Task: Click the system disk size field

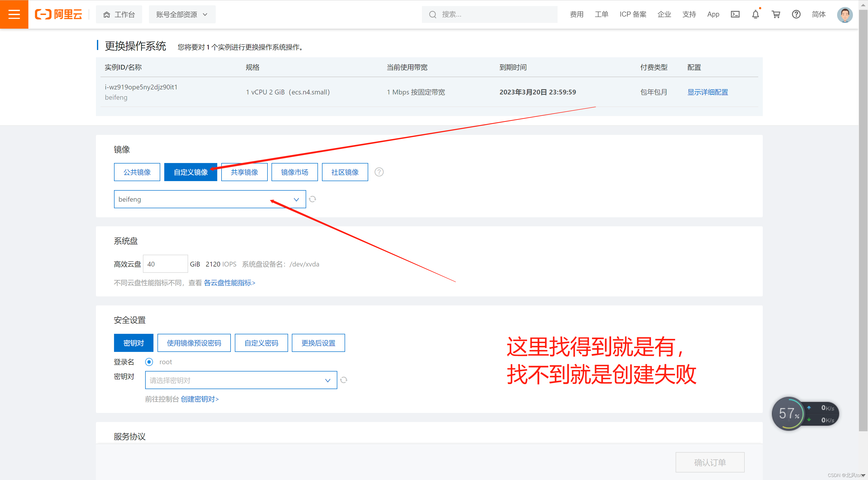Action: click(x=165, y=264)
